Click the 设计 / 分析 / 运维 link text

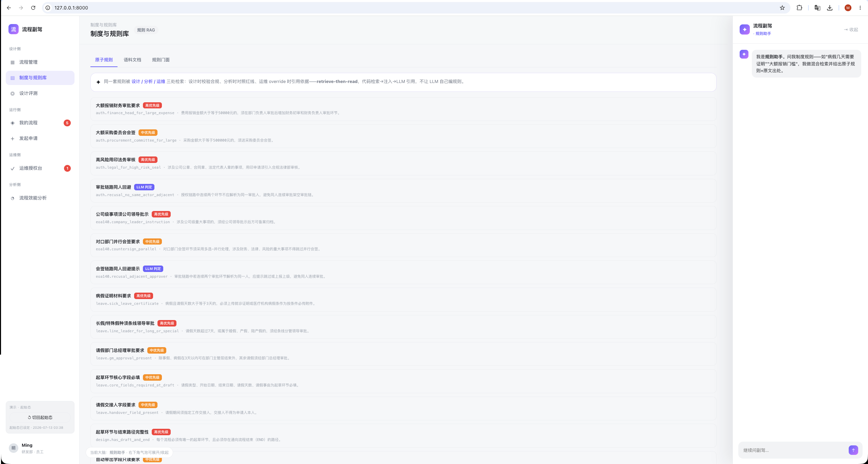pyautogui.click(x=148, y=82)
